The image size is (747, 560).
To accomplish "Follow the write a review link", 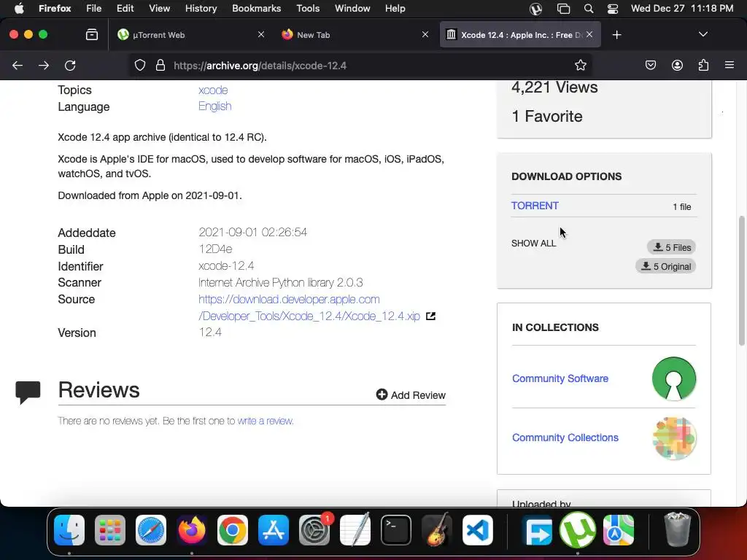I will pos(266,421).
